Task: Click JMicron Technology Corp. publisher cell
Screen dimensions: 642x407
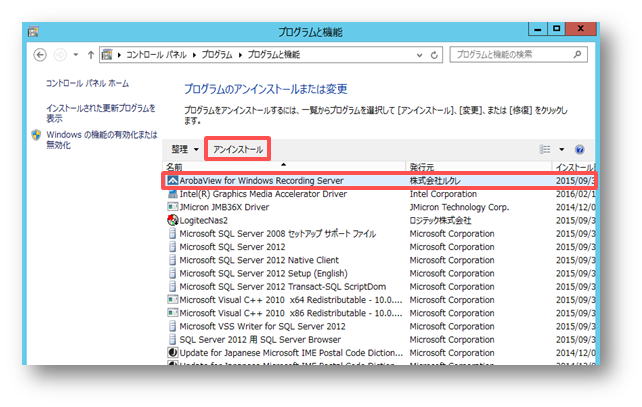Action: coord(459,207)
